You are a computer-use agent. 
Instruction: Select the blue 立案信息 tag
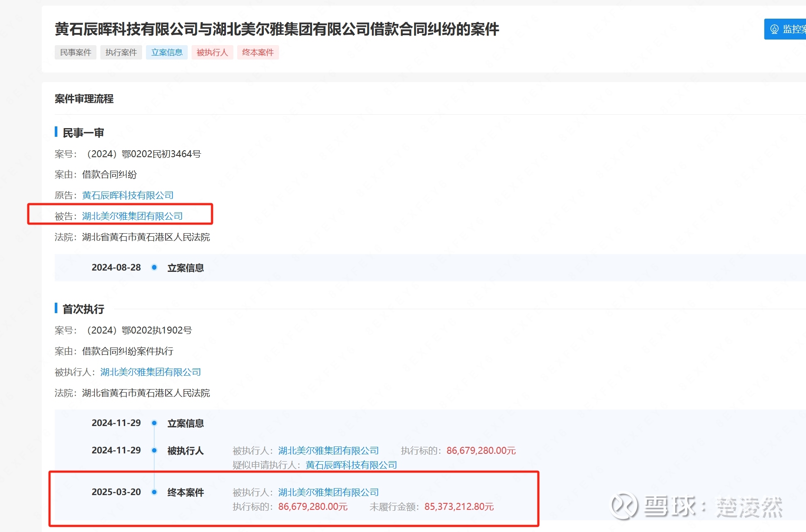point(167,53)
